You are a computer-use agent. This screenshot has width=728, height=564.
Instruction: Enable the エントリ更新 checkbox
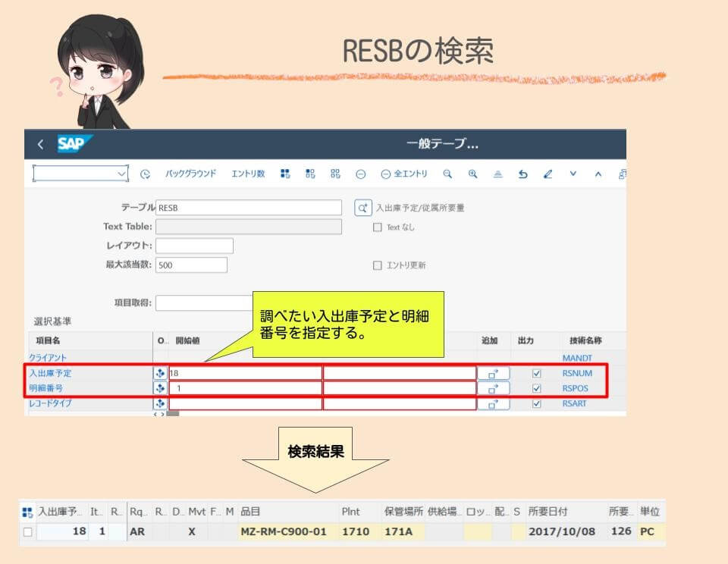[377, 264]
